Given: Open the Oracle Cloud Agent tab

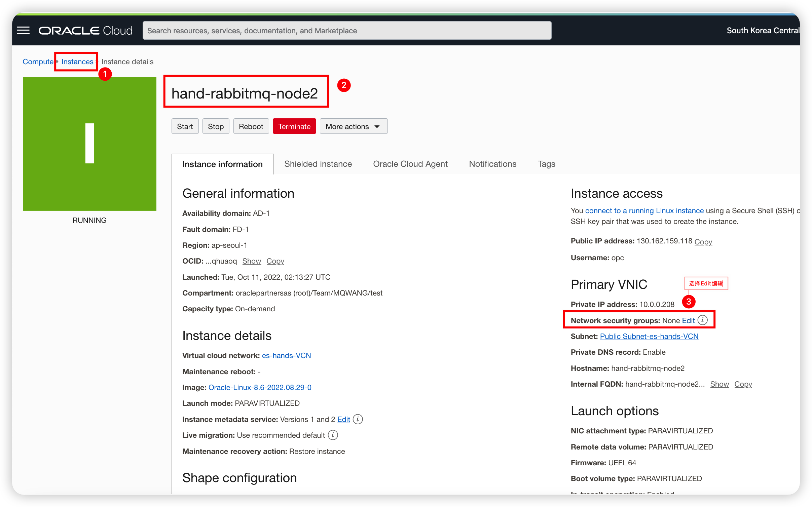Looking at the screenshot, I should (410, 164).
